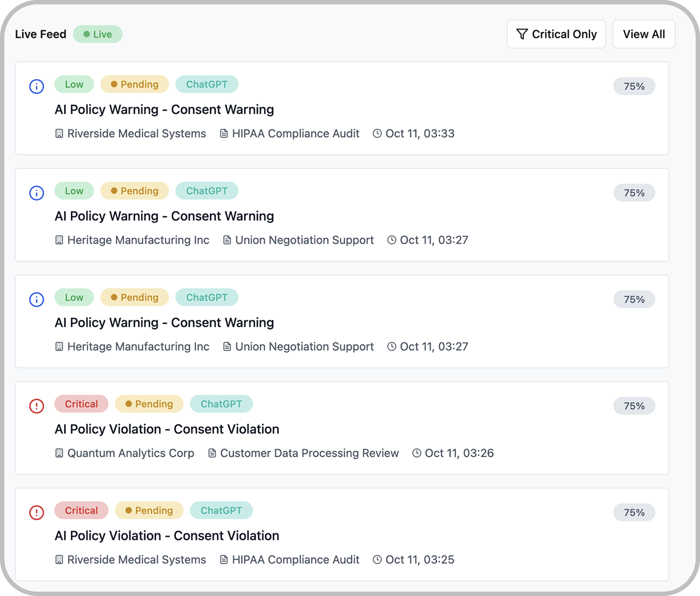Click the filter funnel icon in Critical Only
The height and width of the screenshot is (596, 700).
521,34
